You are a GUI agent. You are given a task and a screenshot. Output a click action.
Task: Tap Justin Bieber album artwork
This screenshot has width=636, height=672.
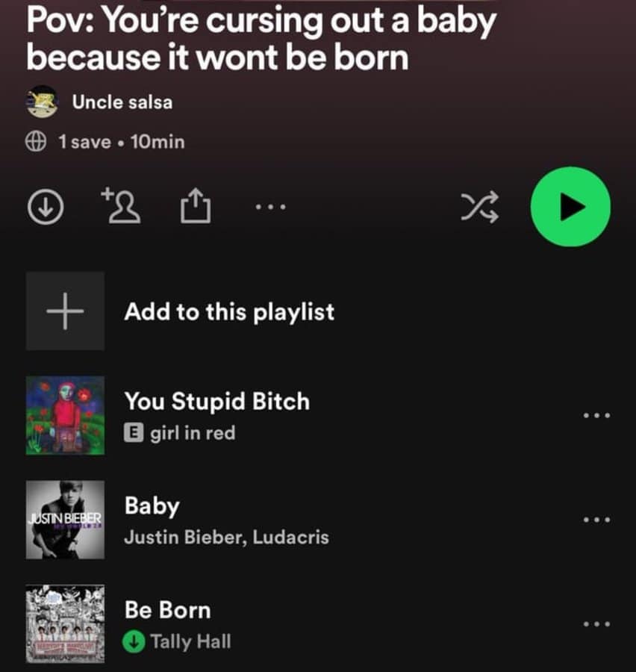click(x=65, y=520)
